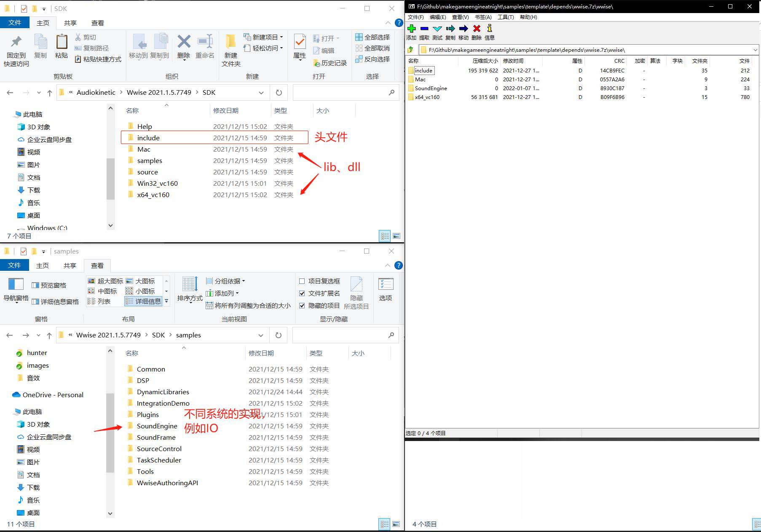Switch to 共享 tab in samples window
Screen dimensions: 761x532
70,266
